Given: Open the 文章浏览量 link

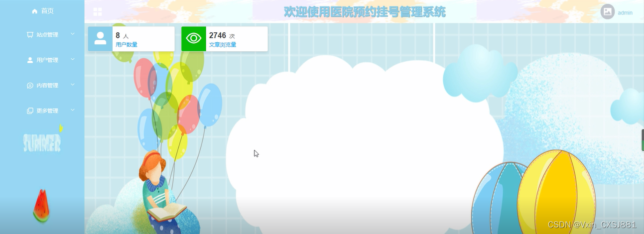Looking at the screenshot, I should click(x=223, y=45).
